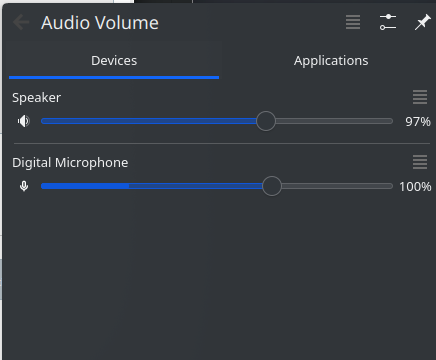This screenshot has width=436, height=360.
Task: Go back using the header arrow
Action: click(x=21, y=23)
